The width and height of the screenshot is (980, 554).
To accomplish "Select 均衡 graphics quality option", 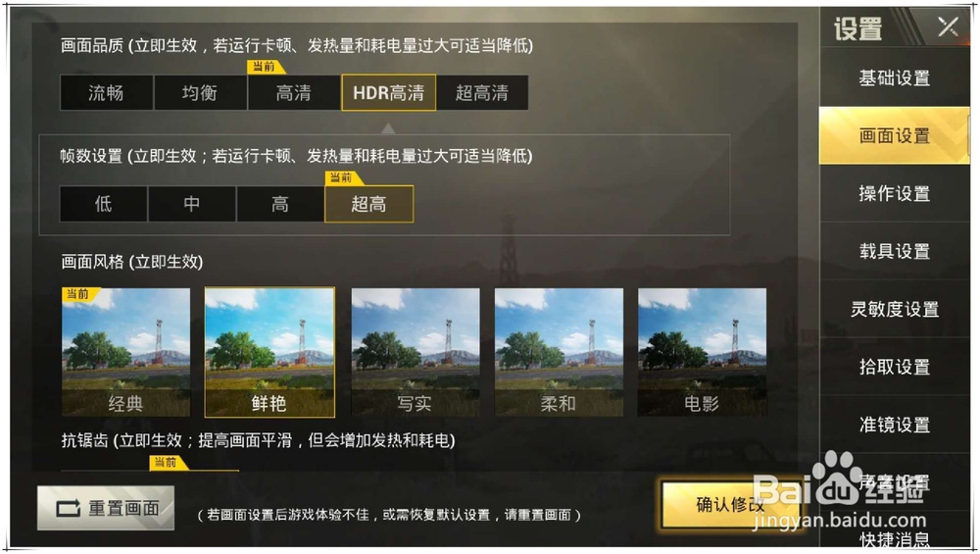I will point(200,93).
